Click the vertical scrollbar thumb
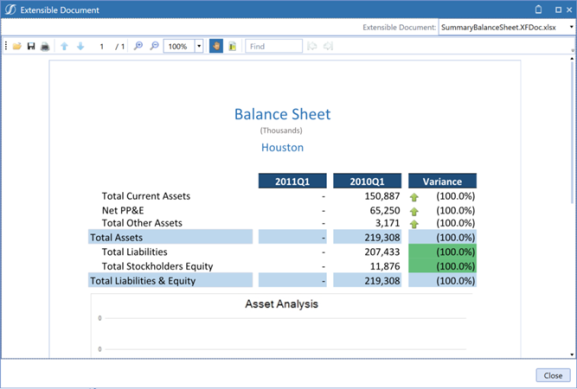 click(572, 132)
